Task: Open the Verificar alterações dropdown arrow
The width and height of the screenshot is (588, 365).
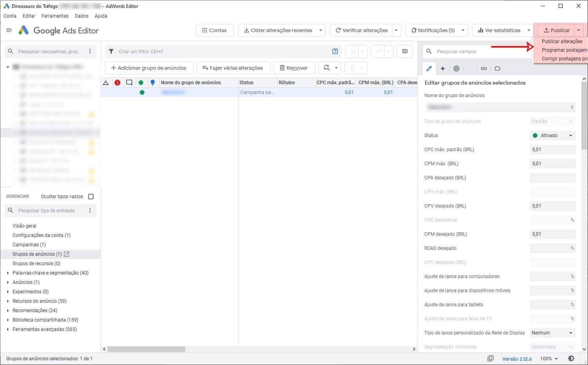Action: click(396, 30)
